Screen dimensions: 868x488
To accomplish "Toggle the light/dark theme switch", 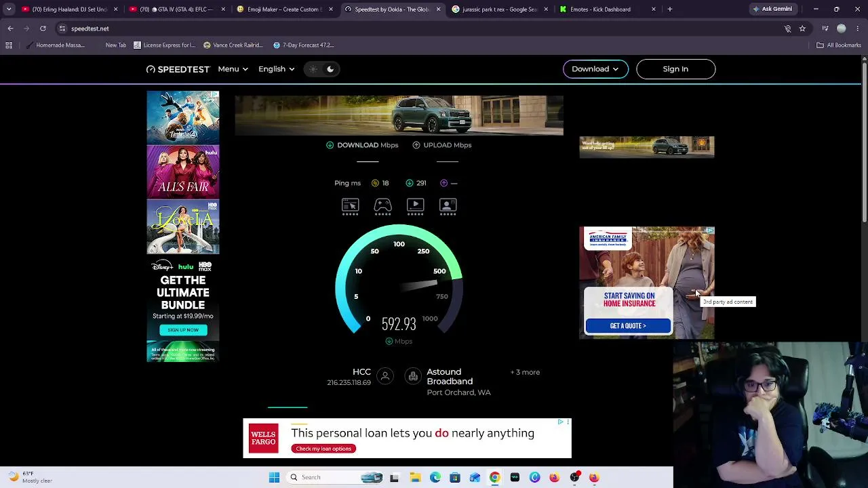I will (x=321, y=69).
